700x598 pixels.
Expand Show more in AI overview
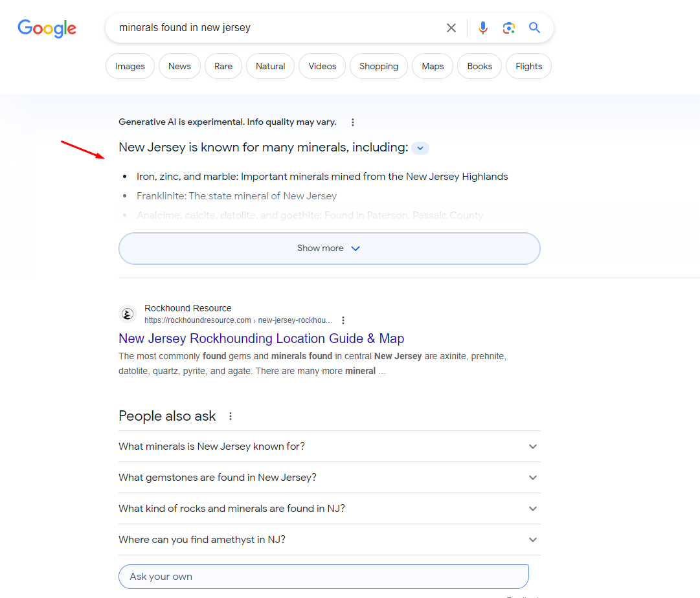330,249
